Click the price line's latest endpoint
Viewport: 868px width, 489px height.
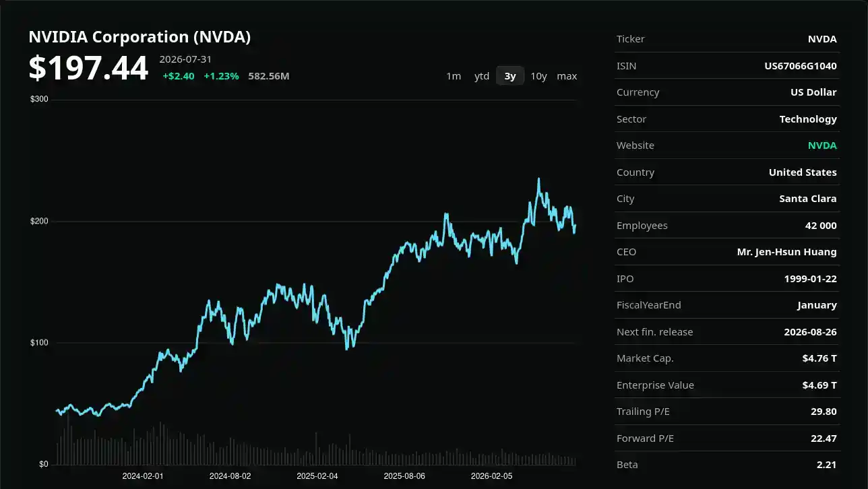click(x=576, y=226)
